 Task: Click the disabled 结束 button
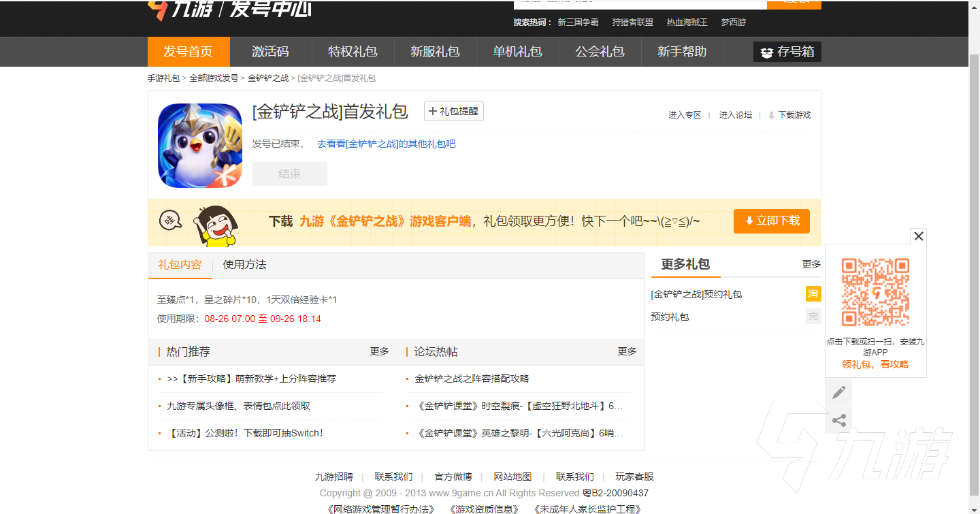290,174
